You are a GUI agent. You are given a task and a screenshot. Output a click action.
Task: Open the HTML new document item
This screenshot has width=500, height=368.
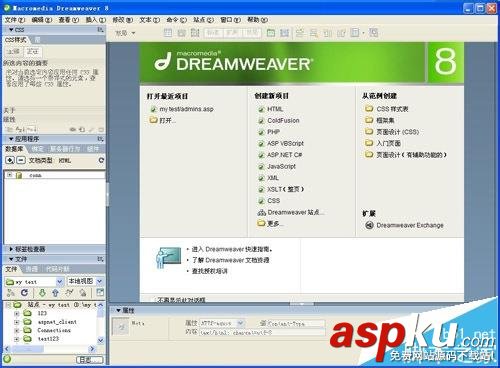(271, 109)
